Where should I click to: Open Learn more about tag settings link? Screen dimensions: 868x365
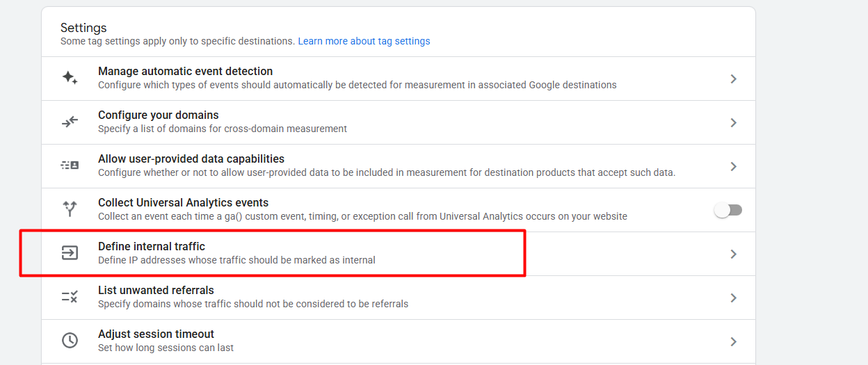click(364, 41)
